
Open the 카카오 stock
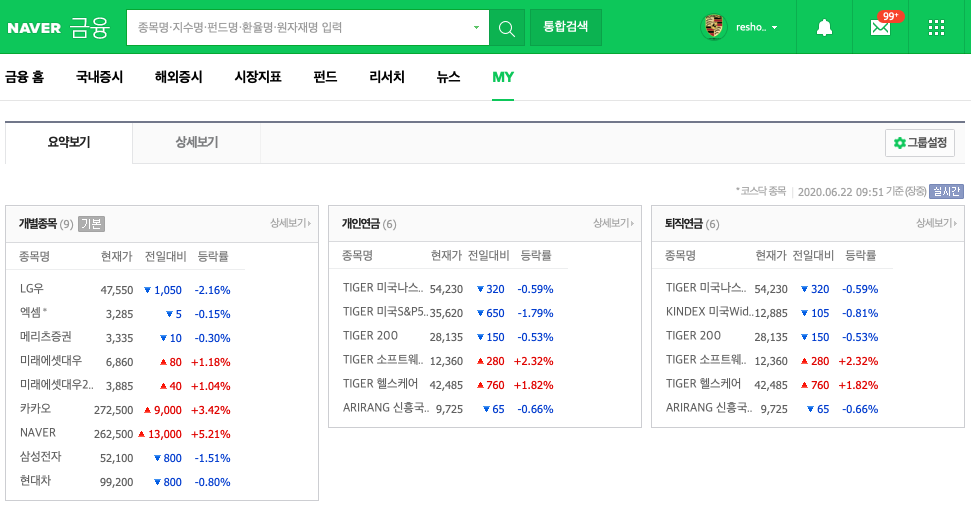pos(35,408)
